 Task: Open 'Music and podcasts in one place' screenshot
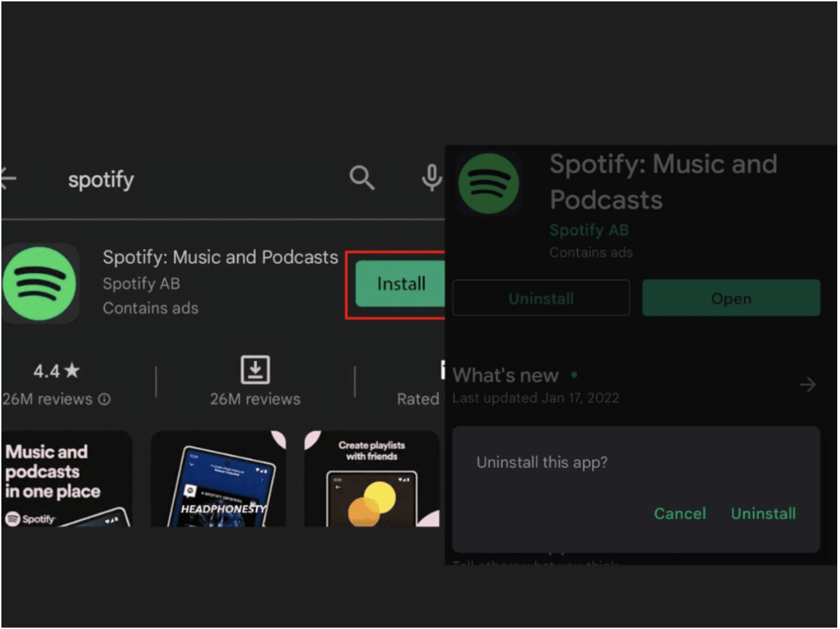pos(66,479)
